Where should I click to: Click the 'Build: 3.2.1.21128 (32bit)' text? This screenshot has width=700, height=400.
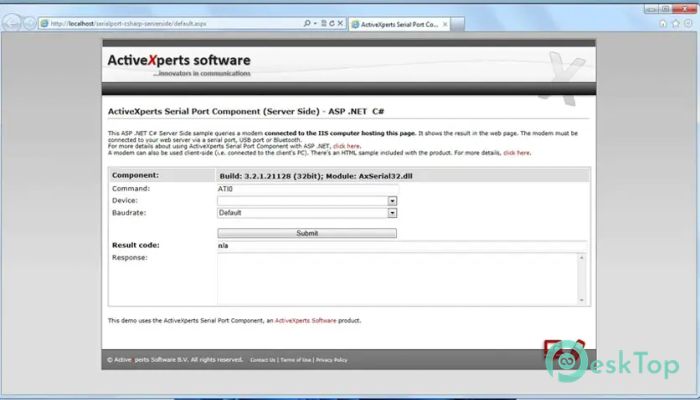tap(271, 176)
